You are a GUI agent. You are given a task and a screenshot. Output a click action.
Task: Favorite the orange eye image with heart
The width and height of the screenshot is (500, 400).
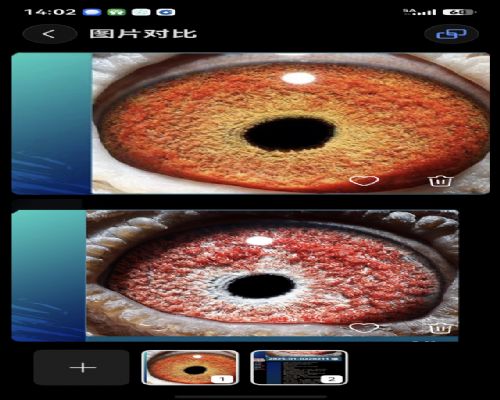(364, 180)
